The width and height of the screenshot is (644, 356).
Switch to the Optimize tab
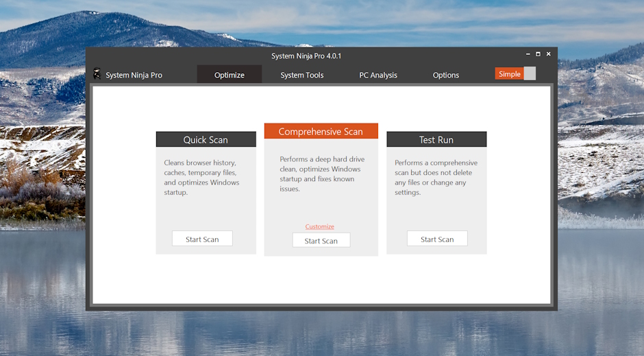230,74
